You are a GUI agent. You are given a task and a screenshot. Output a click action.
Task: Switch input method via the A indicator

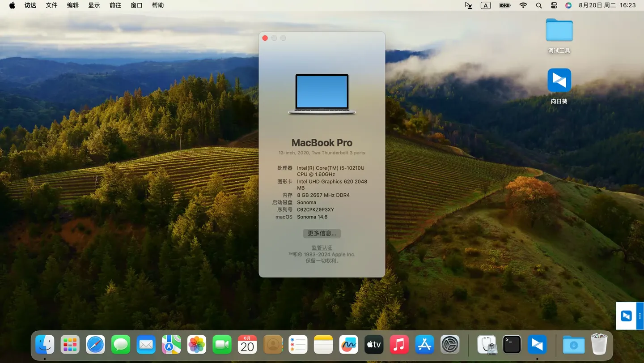[486, 5]
